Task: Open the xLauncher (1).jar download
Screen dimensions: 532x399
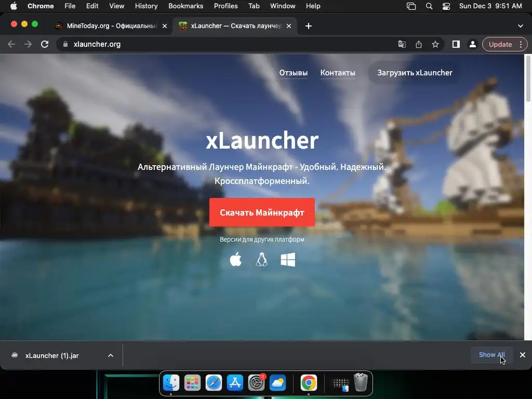Action: coord(51,355)
